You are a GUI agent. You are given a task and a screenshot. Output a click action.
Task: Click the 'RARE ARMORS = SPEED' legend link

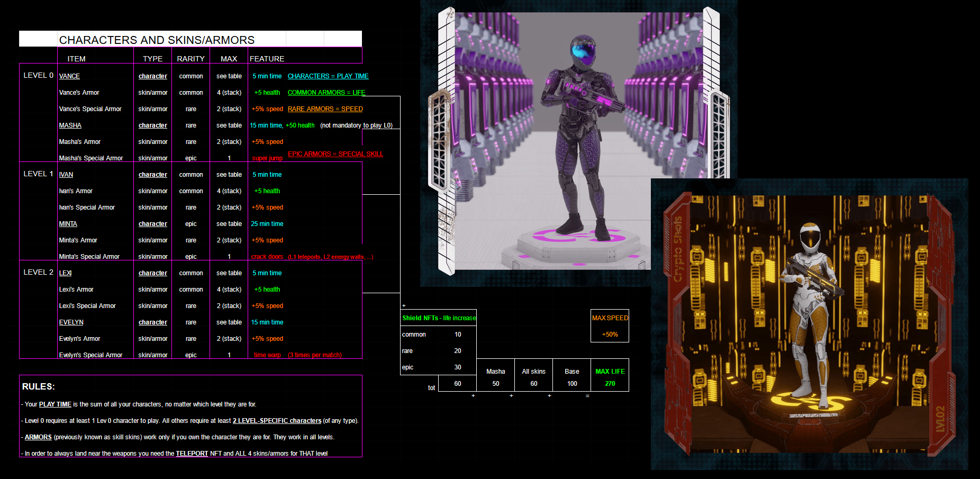[325, 109]
